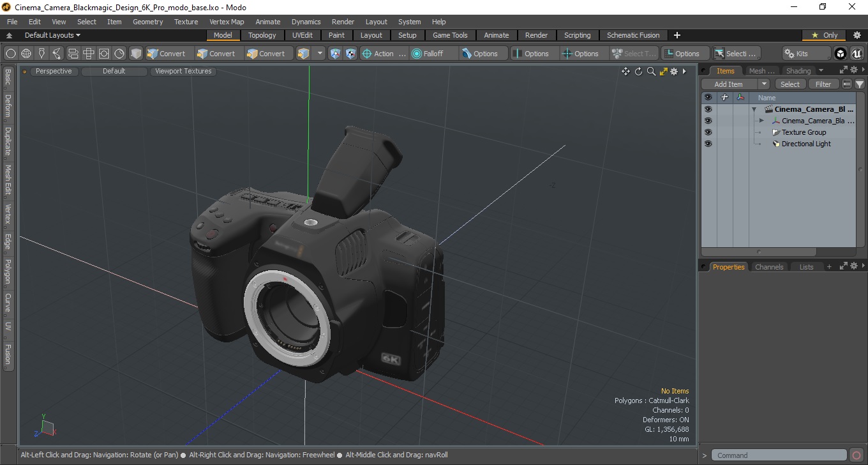Click the command record circle icon
Screen dimensions: 868x465
(857, 455)
